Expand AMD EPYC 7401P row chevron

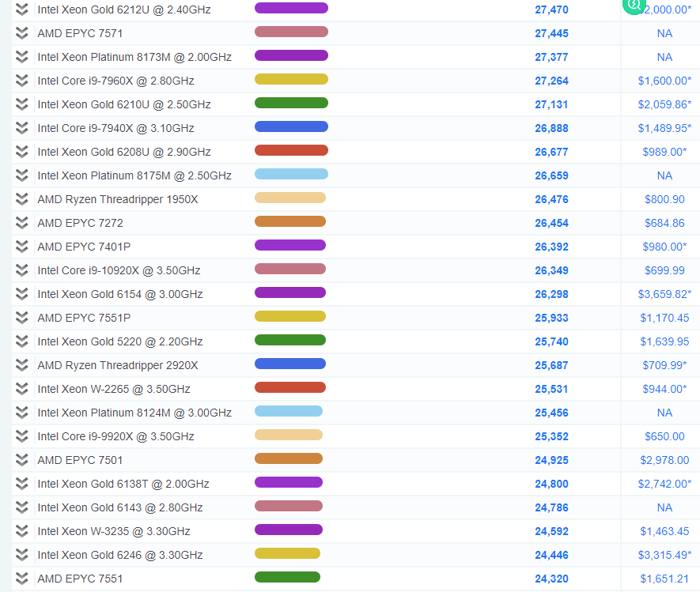click(x=22, y=247)
